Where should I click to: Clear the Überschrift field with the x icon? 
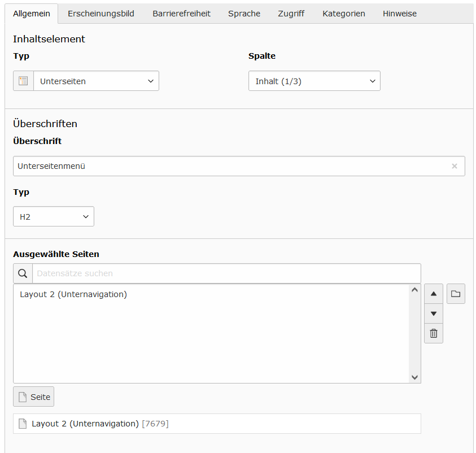coord(455,166)
